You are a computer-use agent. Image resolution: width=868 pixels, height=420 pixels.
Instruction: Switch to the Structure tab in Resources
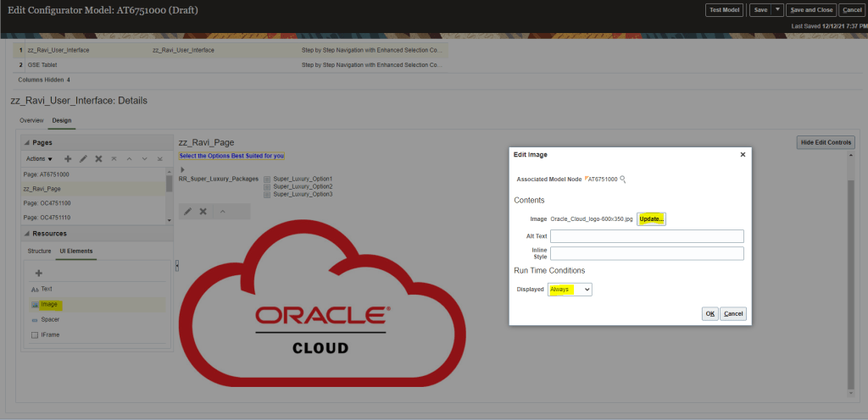pos(39,251)
